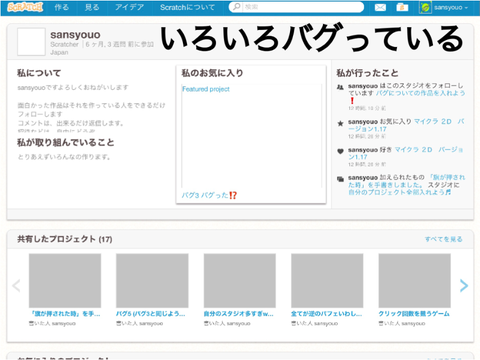Screen dimensions: 480x360
Task: Open the 作る menu item
Action: 61,7
